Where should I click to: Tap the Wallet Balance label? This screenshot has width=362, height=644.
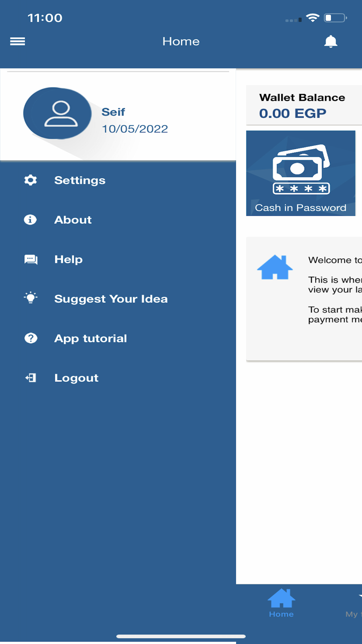(x=302, y=97)
